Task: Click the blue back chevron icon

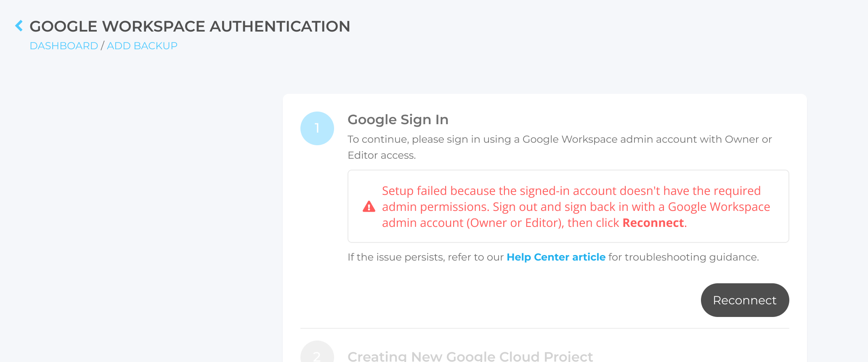Action: (19, 26)
